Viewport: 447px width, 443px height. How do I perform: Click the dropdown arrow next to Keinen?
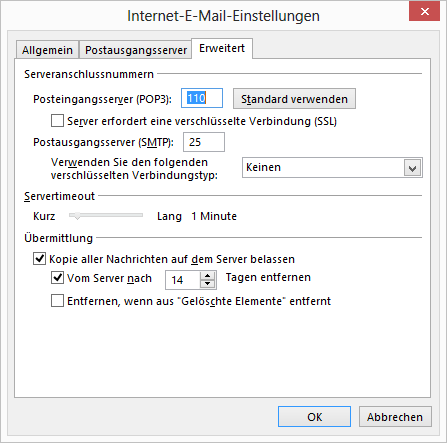(412, 168)
